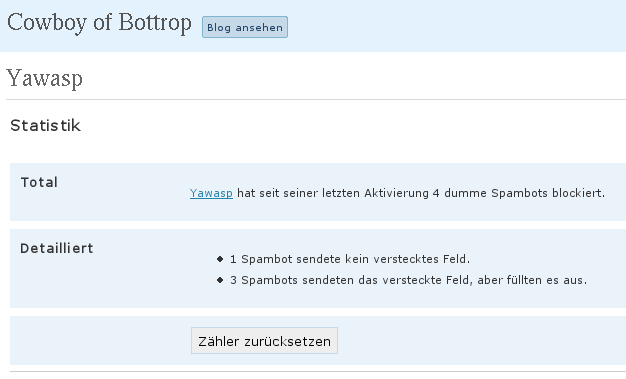Open the Yawasp hyperlink in Total row
Screen dimensions: 626x379
click(x=211, y=193)
